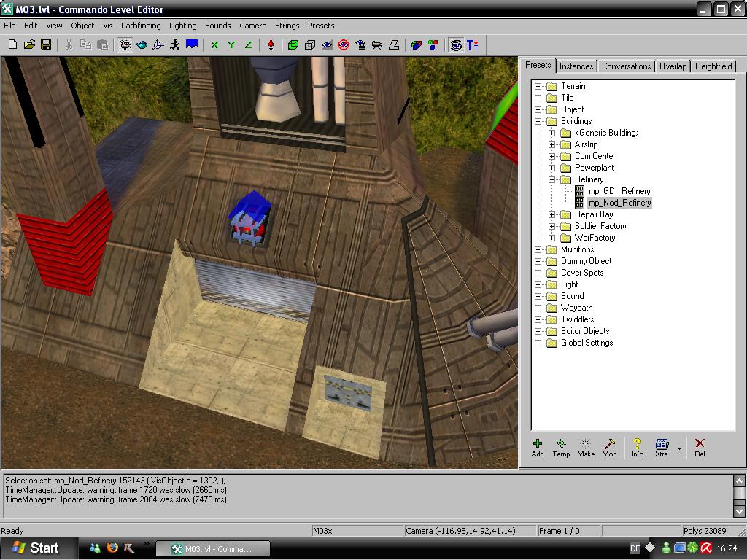
Task: Select mp_GDI_Refinery preset in tree
Action: point(619,191)
